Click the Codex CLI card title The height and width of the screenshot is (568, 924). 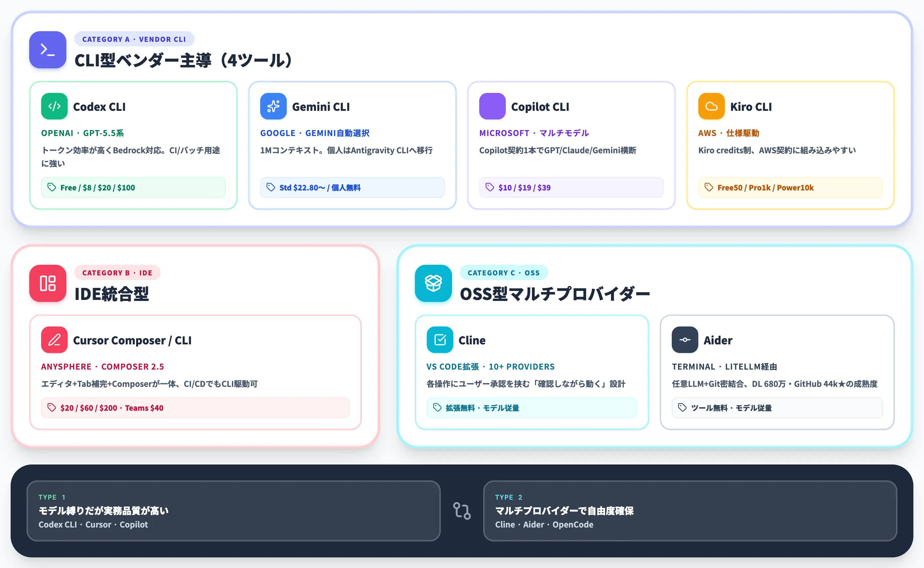point(100,107)
